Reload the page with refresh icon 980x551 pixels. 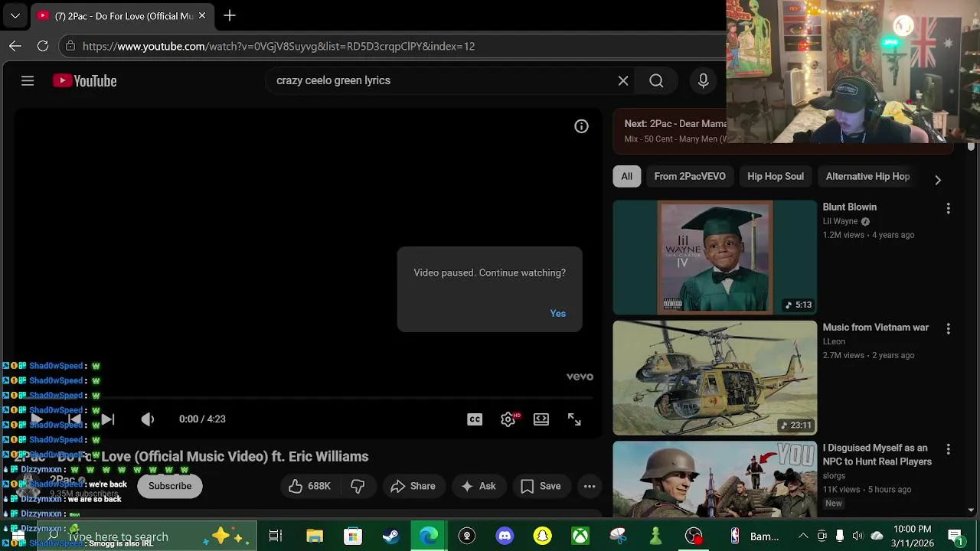[43, 46]
